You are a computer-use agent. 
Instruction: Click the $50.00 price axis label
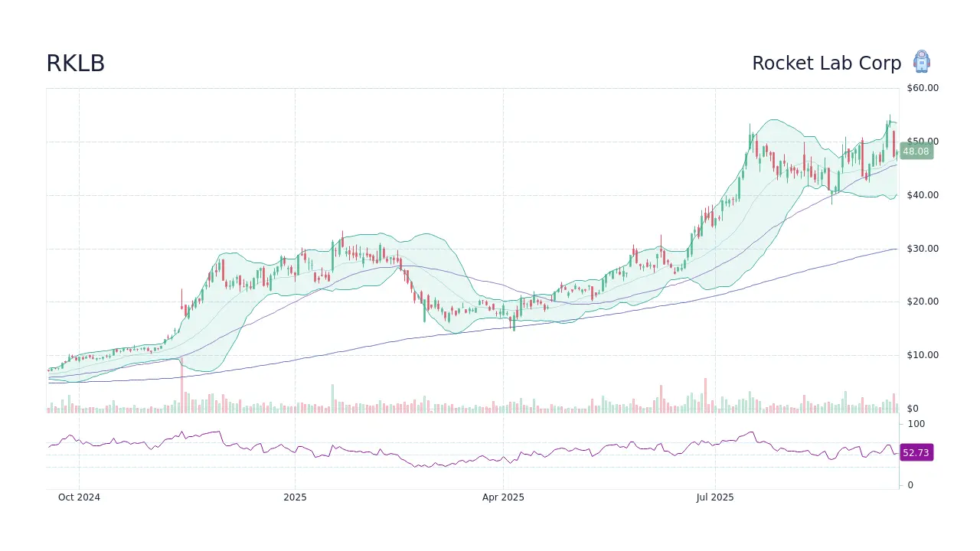923,142
